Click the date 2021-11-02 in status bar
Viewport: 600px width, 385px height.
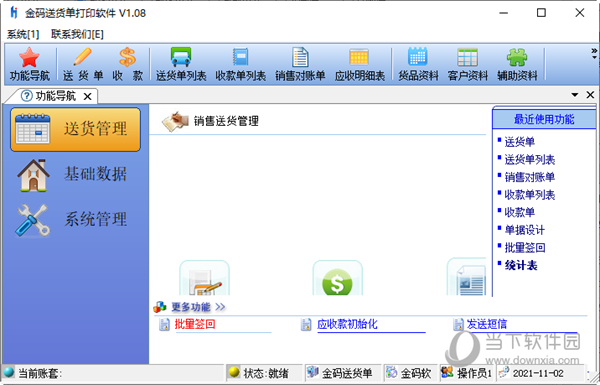click(538, 373)
